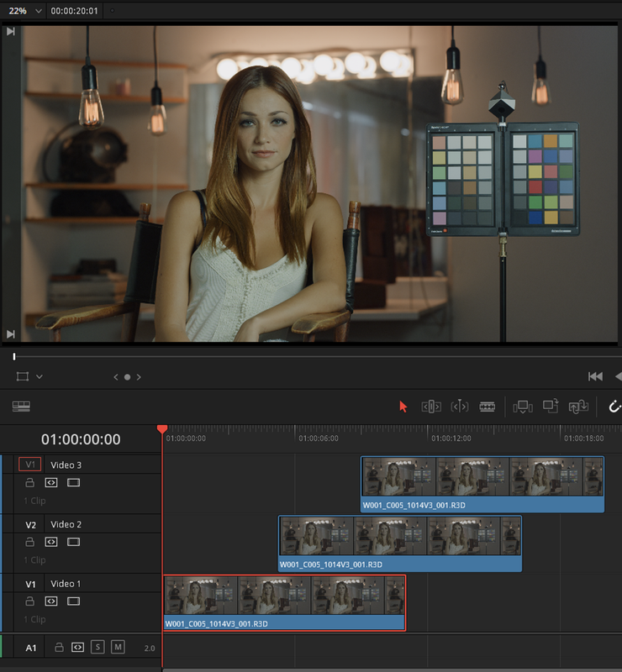Click ruler at 01:00:18:00 mark
The image size is (622, 672).
pyautogui.click(x=583, y=438)
